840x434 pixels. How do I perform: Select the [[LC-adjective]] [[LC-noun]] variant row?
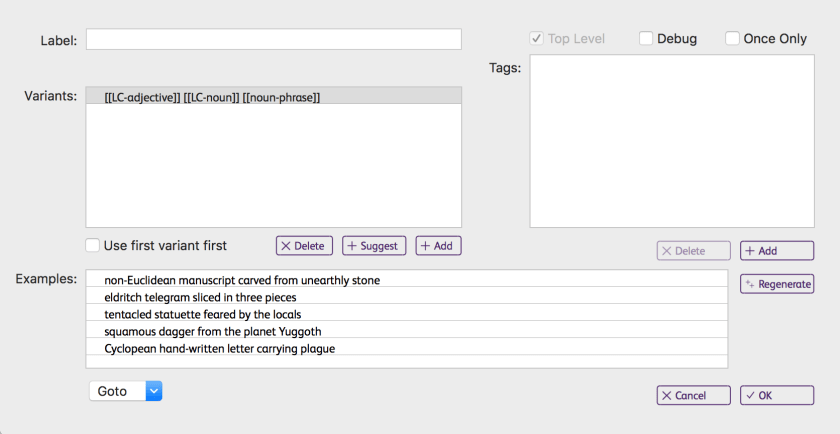tap(272, 97)
